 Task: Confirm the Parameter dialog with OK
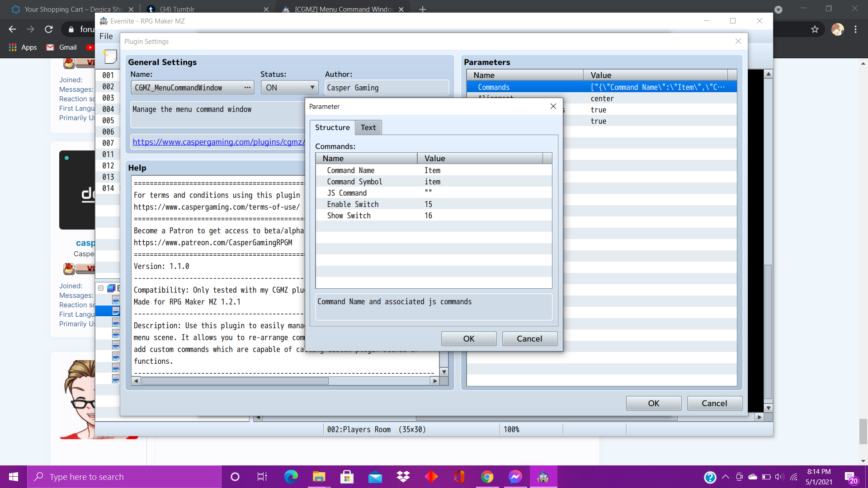click(469, 339)
